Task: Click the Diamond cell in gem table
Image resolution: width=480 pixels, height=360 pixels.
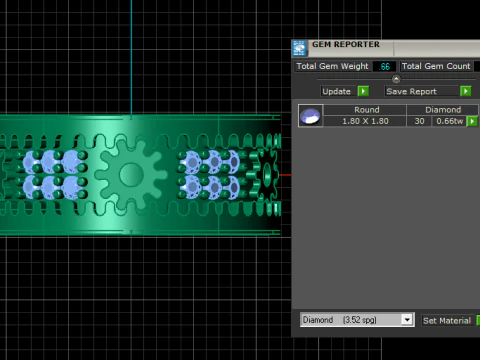Action: coord(443,110)
